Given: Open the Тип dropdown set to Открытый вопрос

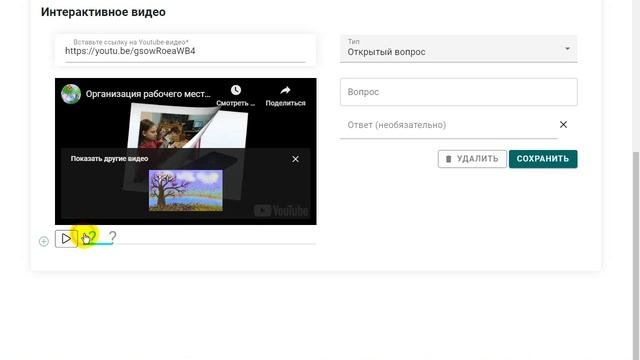Looking at the screenshot, I should pyautogui.click(x=458, y=49).
